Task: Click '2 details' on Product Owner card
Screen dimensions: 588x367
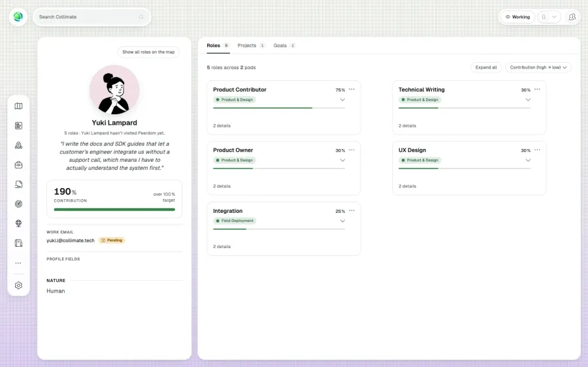Action: [222, 186]
